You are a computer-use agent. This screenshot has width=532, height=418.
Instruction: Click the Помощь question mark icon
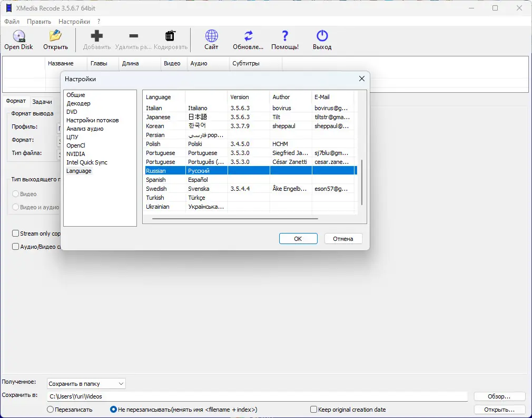click(x=285, y=36)
